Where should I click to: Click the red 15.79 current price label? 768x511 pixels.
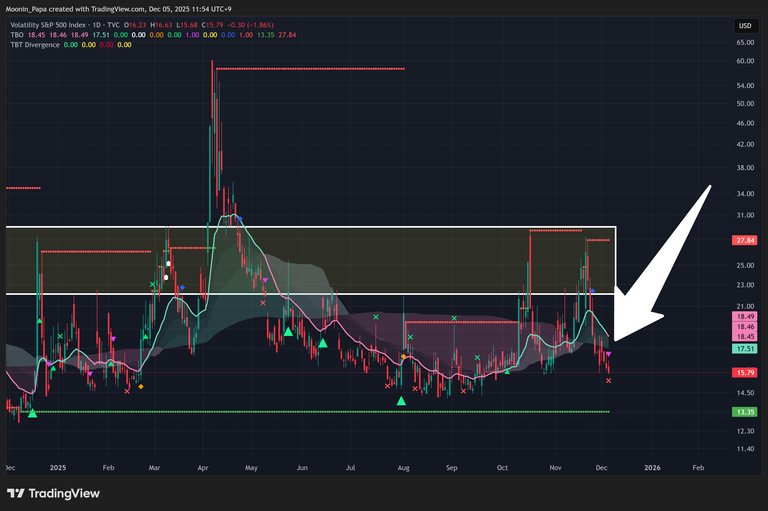coord(744,373)
